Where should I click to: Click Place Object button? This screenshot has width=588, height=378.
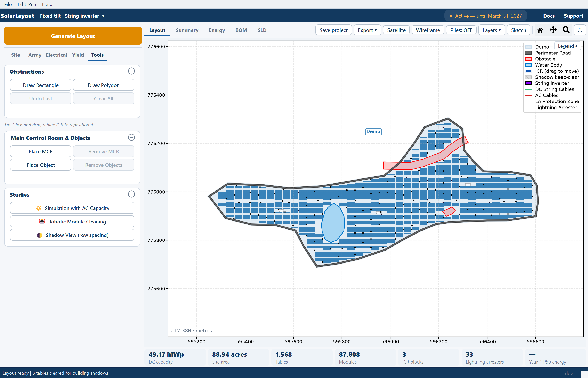pyautogui.click(x=41, y=165)
